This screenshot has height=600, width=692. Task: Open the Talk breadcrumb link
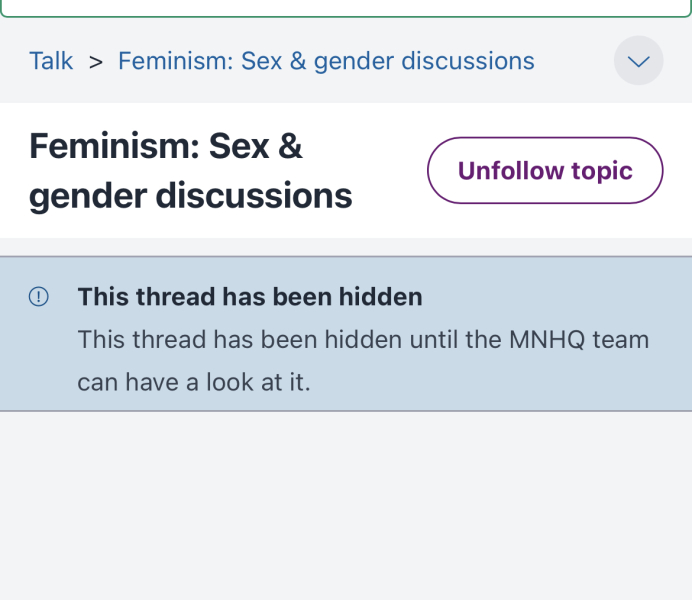(x=51, y=61)
